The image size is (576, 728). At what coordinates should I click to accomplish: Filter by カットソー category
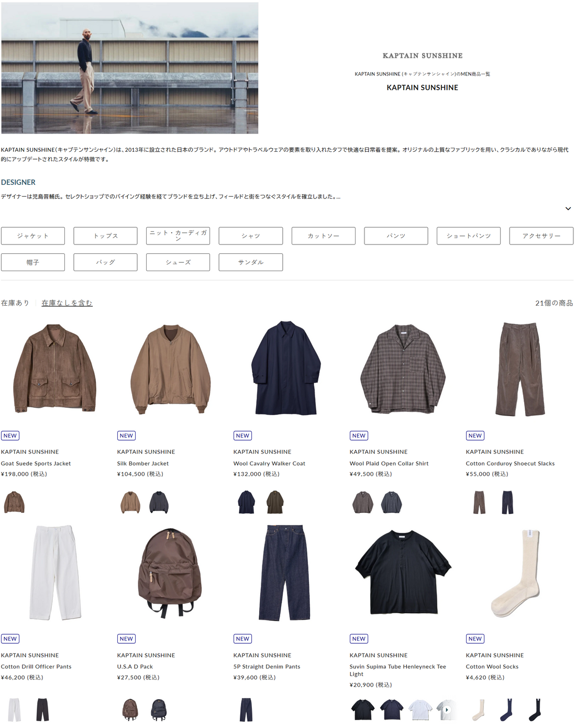coord(324,236)
